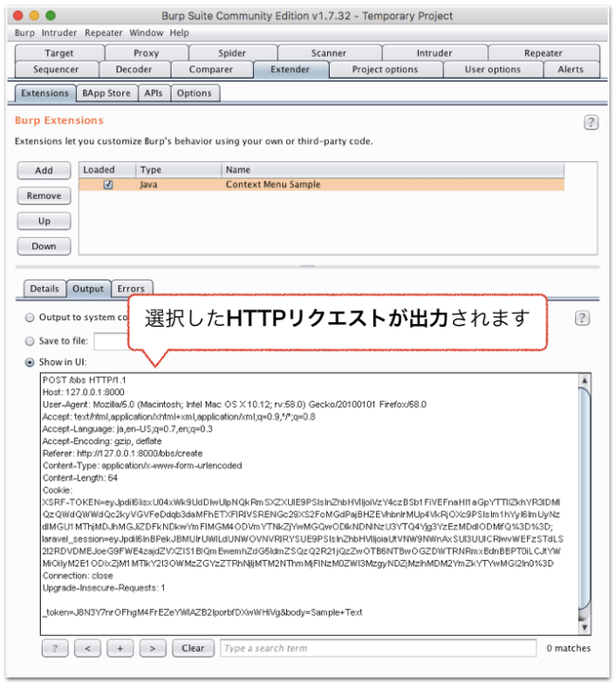The height and width of the screenshot is (684, 616).
Task: Click the Host: 127.0.0.1:8000 line
Action: [x=83, y=392]
